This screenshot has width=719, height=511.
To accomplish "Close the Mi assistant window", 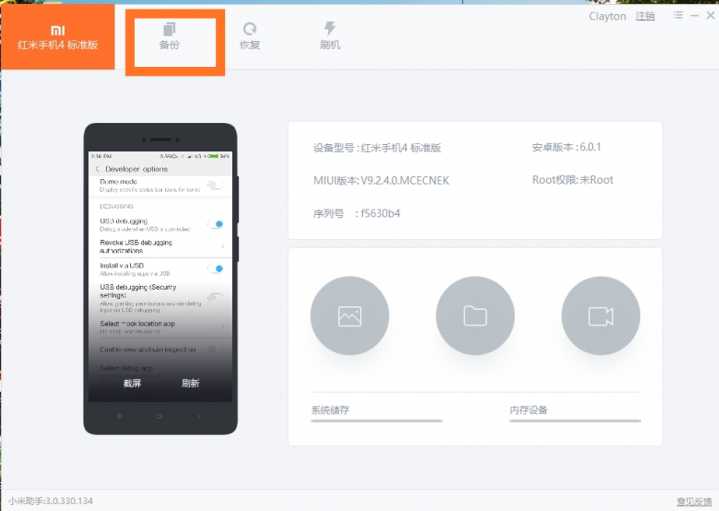I will (x=710, y=15).
